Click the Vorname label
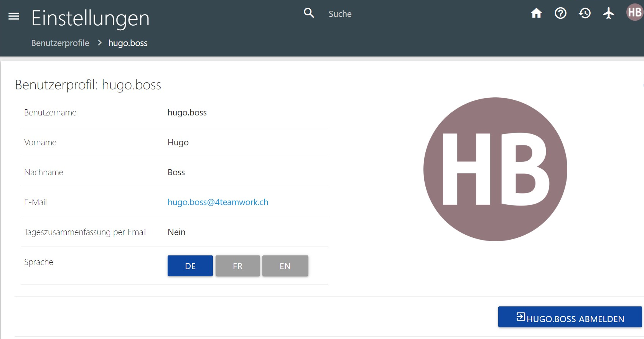This screenshot has height=339, width=644. (40, 142)
